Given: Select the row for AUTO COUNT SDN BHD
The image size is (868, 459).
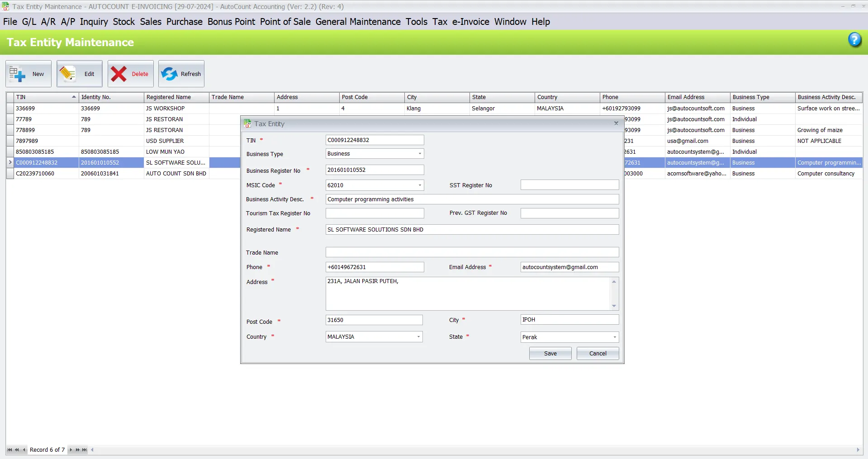Looking at the screenshot, I should [x=176, y=173].
